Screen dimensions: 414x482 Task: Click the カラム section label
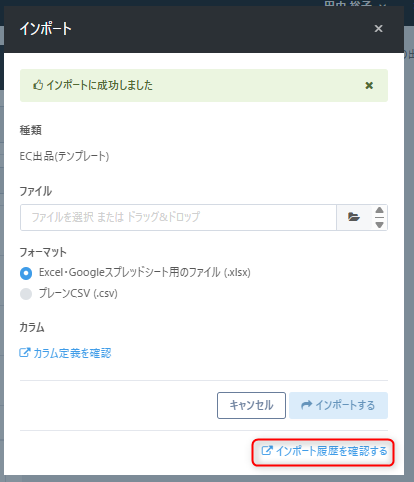[x=32, y=327]
